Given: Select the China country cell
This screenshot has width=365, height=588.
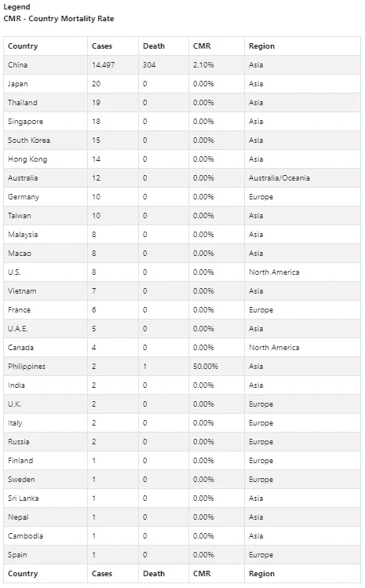Looking at the screenshot, I should point(17,65).
